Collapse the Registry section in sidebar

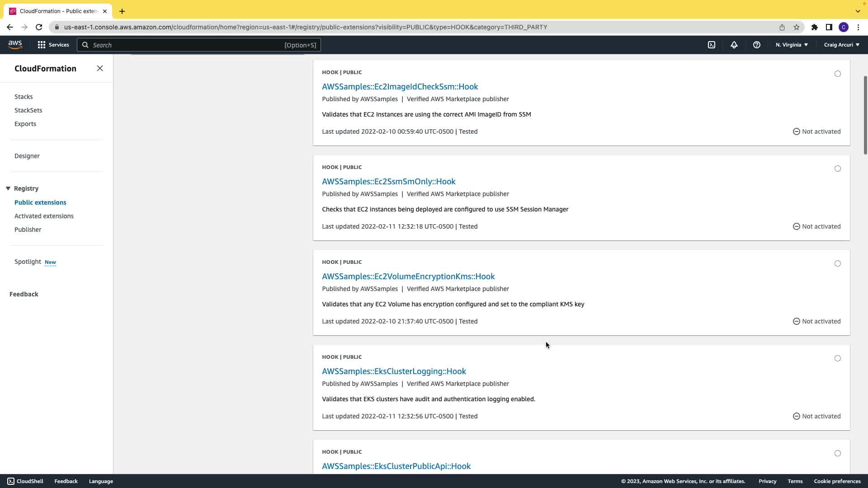(x=8, y=188)
